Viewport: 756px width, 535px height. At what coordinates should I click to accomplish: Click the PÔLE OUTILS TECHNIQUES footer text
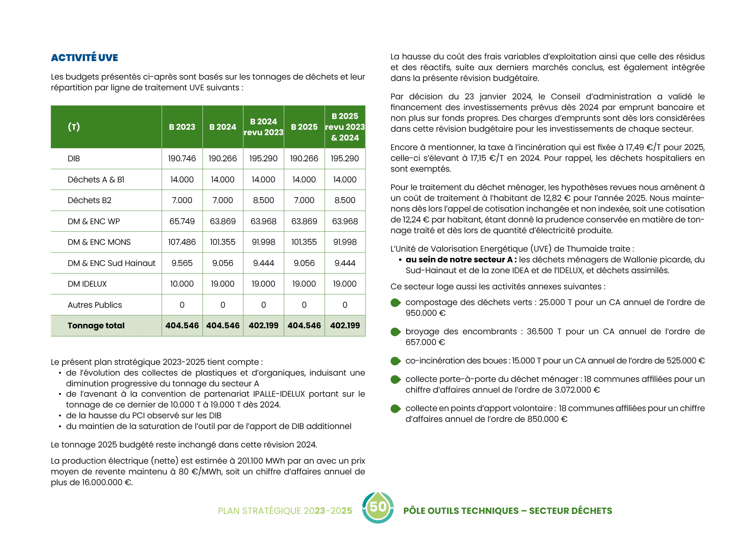(507, 511)
